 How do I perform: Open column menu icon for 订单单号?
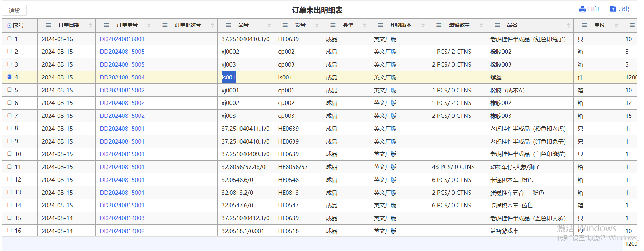point(106,25)
